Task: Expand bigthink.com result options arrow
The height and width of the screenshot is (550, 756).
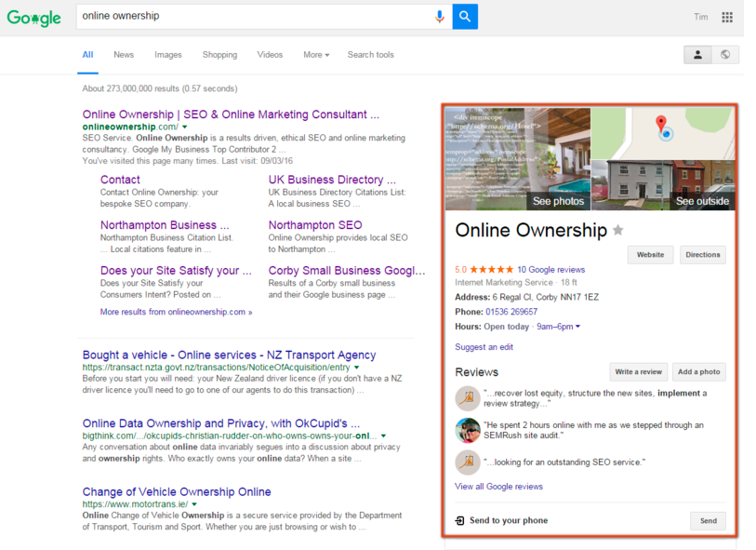Action: point(383,436)
